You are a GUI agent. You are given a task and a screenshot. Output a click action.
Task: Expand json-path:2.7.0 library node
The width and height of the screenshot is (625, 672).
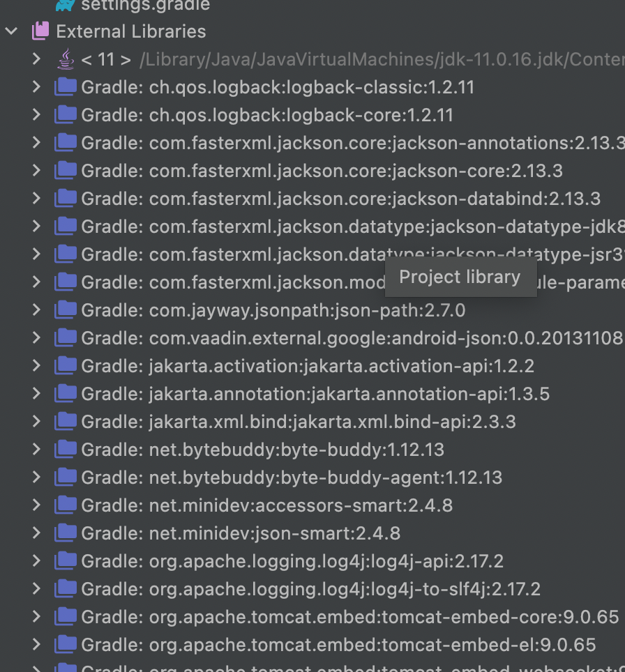tap(36, 310)
